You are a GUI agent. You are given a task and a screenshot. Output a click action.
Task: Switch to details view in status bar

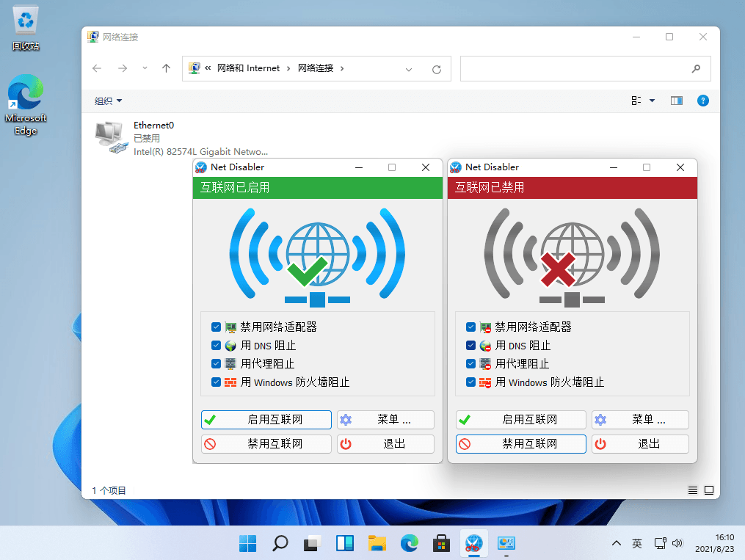point(693,490)
